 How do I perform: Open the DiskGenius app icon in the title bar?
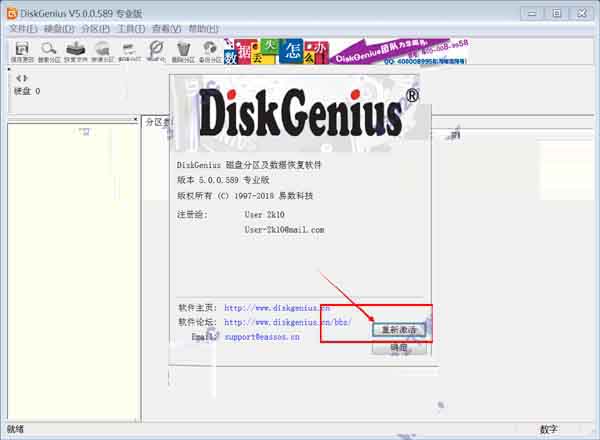click(12, 13)
